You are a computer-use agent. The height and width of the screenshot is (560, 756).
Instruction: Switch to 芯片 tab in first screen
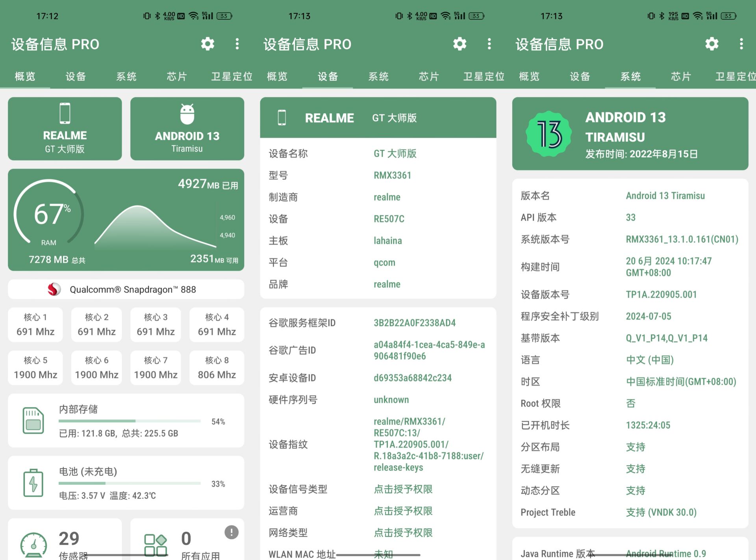click(x=177, y=76)
